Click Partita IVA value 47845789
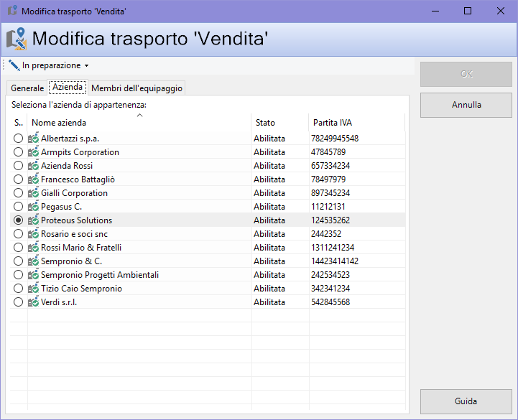Viewport: 518px width, 420px height. coord(328,152)
